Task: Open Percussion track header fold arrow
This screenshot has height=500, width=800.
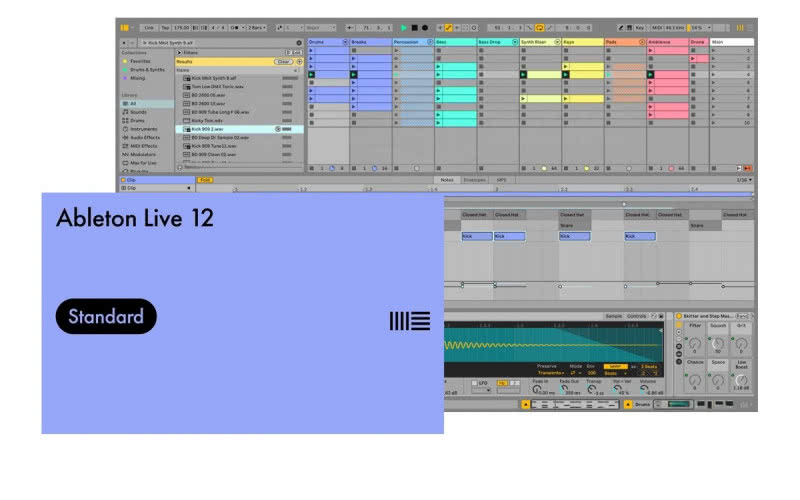Action: click(430, 42)
